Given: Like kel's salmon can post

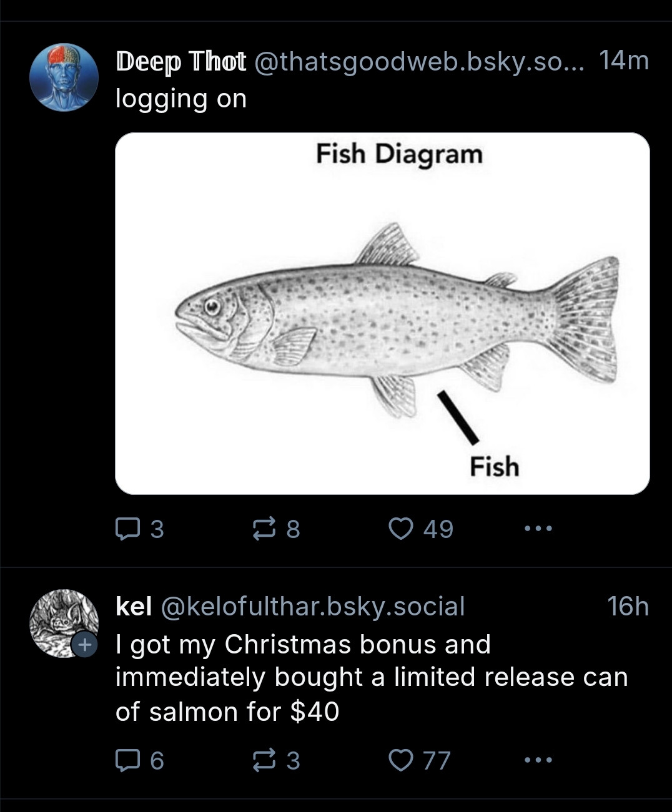Looking at the screenshot, I should 419,760.
